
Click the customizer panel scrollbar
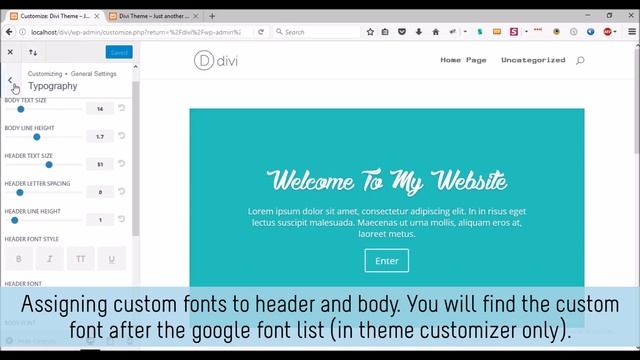tap(136, 158)
